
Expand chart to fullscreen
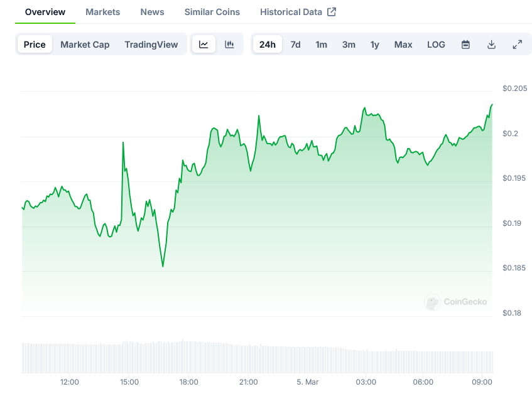click(x=517, y=45)
